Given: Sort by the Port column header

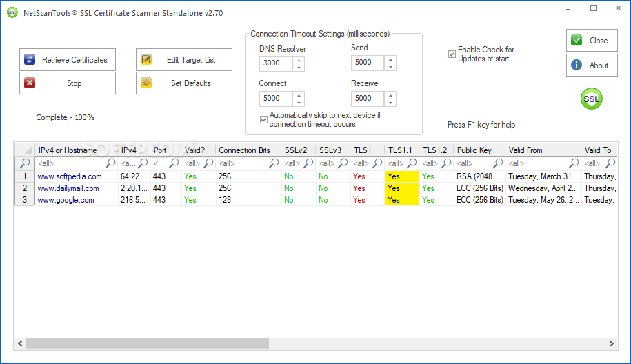Looking at the screenshot, I should tap(166, 150).
